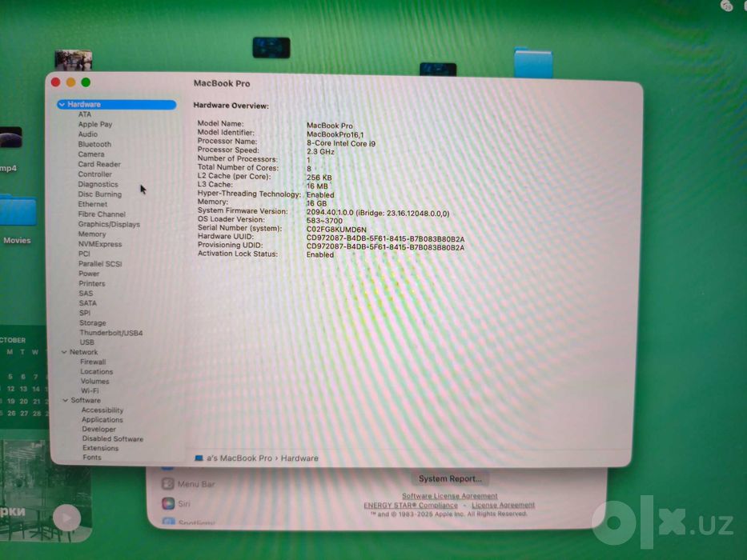Select Memory in the sidebar list

tap(92, 234)
